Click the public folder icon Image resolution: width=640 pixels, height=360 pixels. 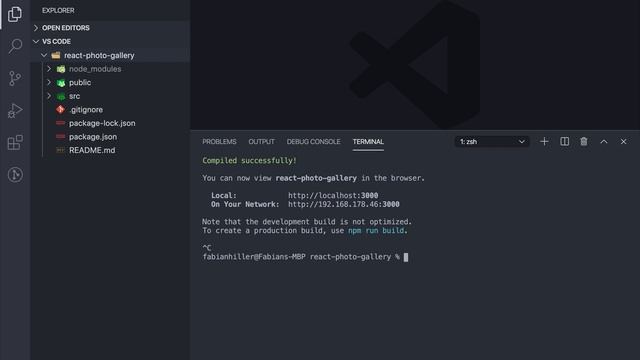click(61, 82)
